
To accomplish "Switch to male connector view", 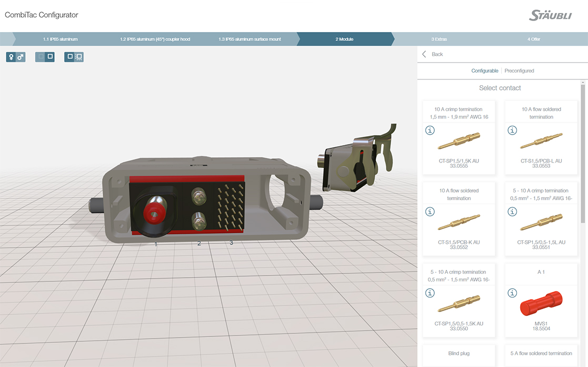I will point(21,57).
